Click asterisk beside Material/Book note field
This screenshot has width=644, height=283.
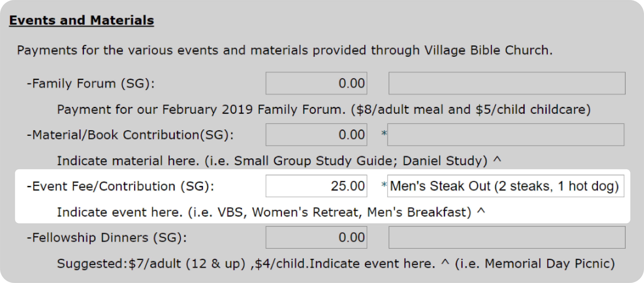click(x=384, y=134)
